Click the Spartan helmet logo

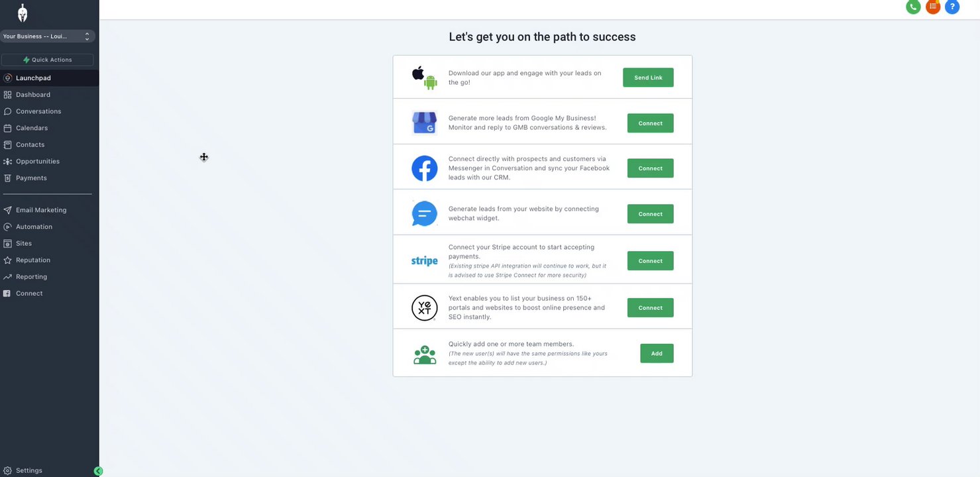click(x=23, y=13)
